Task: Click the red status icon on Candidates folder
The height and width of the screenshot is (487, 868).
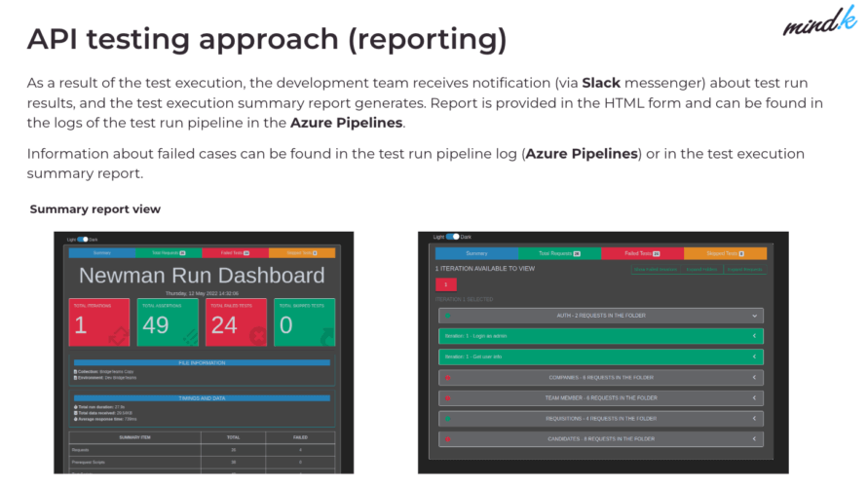Action: [x=448, y=439]
